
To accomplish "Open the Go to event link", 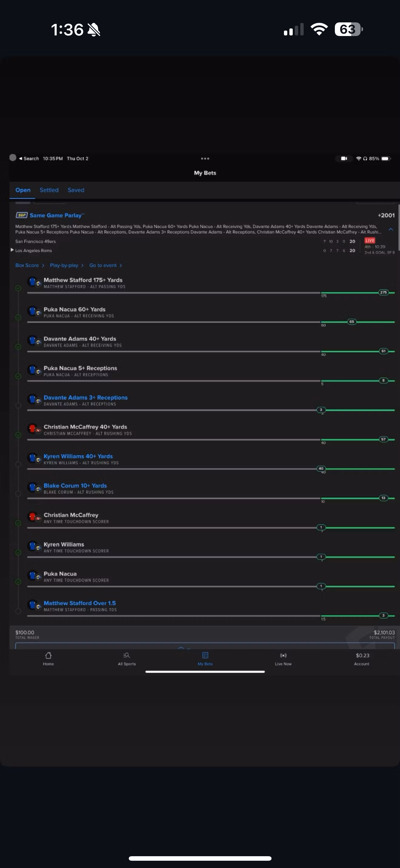I will (x=105, y=265).
